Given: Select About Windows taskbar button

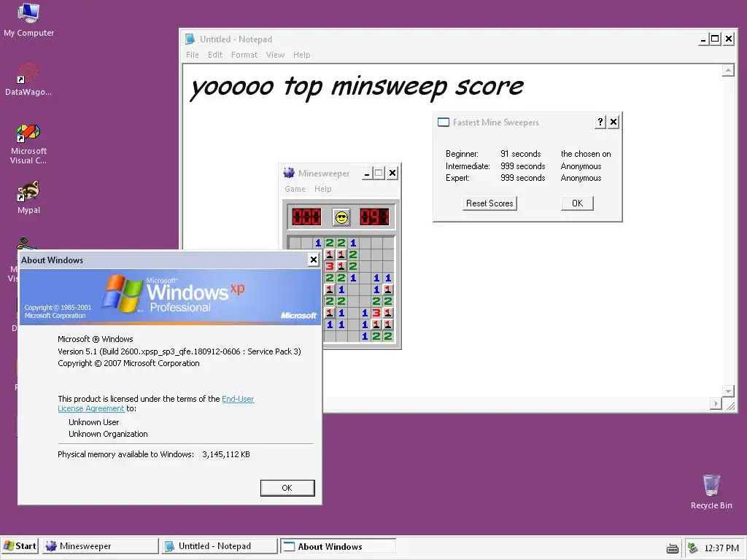Looking at the screenshot, I should pos(338,546).
